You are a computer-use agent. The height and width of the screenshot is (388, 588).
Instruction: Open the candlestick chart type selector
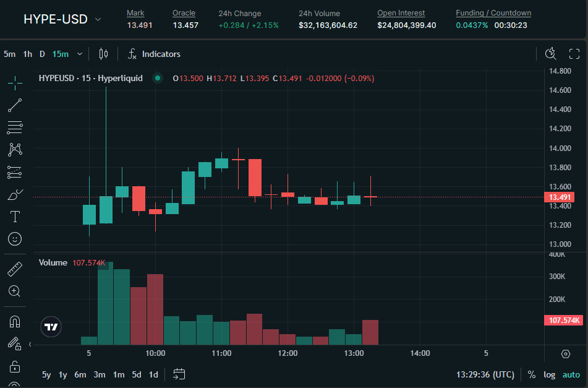coord(103,54)
